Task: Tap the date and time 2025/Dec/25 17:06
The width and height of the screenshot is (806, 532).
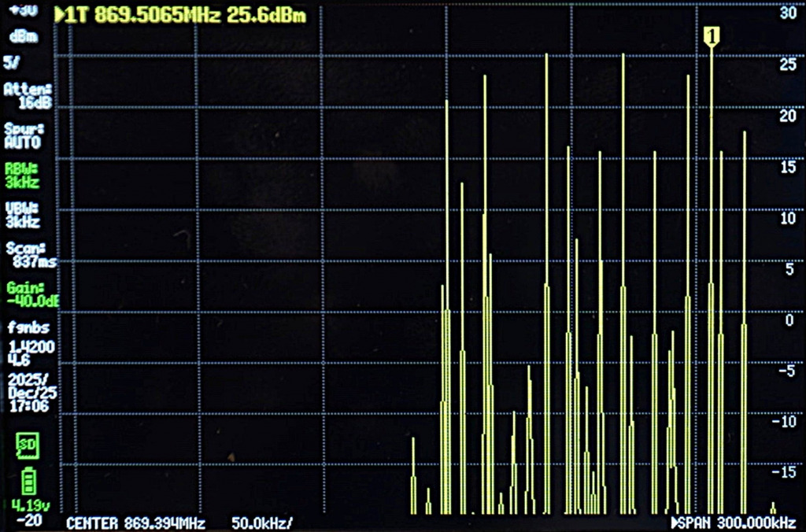Action: pos(28,392)
